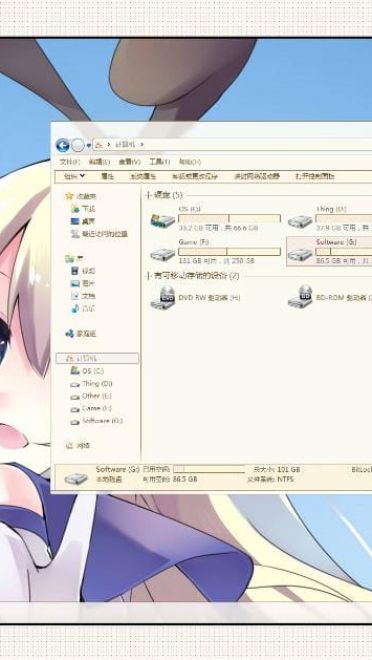The image size is (372, 660).
Task: Click the 系统属性 toolbar button
Action: pyautogui.click(x=143, y=176)
